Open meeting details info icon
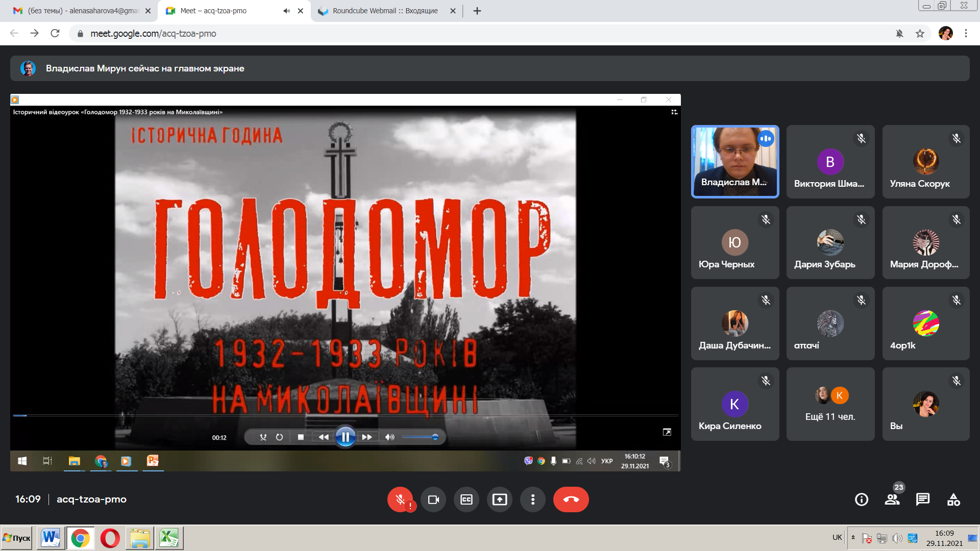Image resolution: width=980 pixels, height=551 pixels. (862, 499)
